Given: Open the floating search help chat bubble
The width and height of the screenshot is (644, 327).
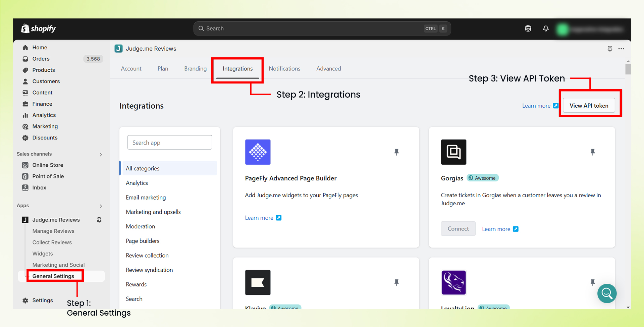Looking at the screenshot, I should (x=607, y=293).
